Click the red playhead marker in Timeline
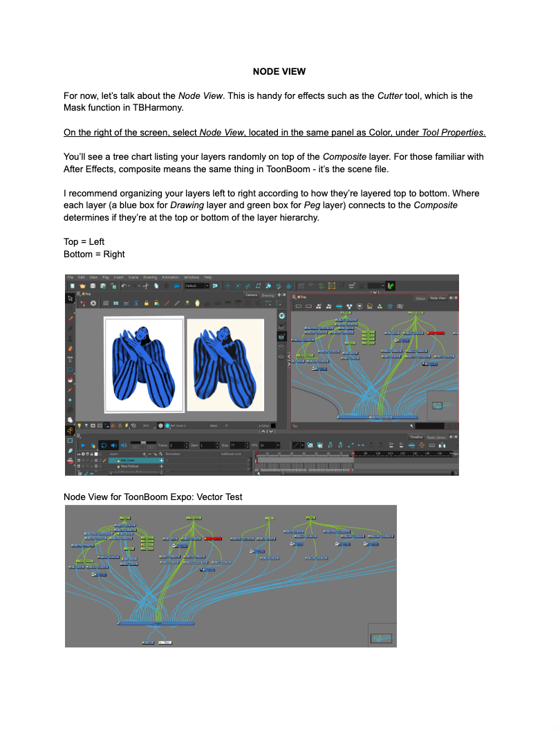Viewport: 560px width, 729px height. [x=256, y=453]
